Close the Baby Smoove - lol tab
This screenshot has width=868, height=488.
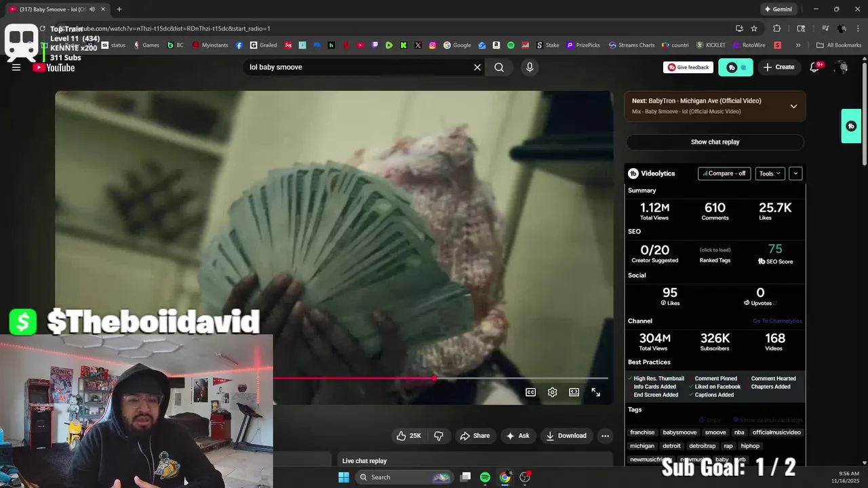click(103, 9)
